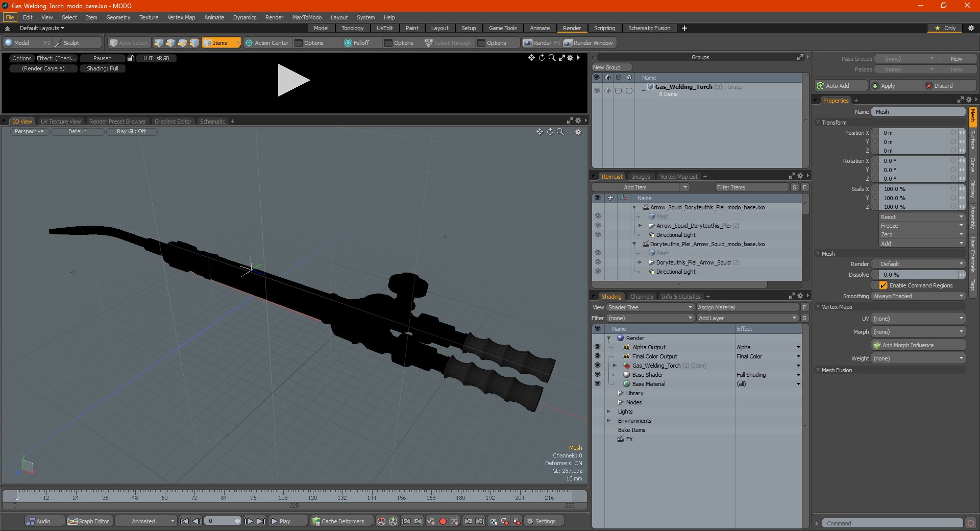Select Polygons selection mode icon
The image size is (980, 531).
click(x=182, y=43)
